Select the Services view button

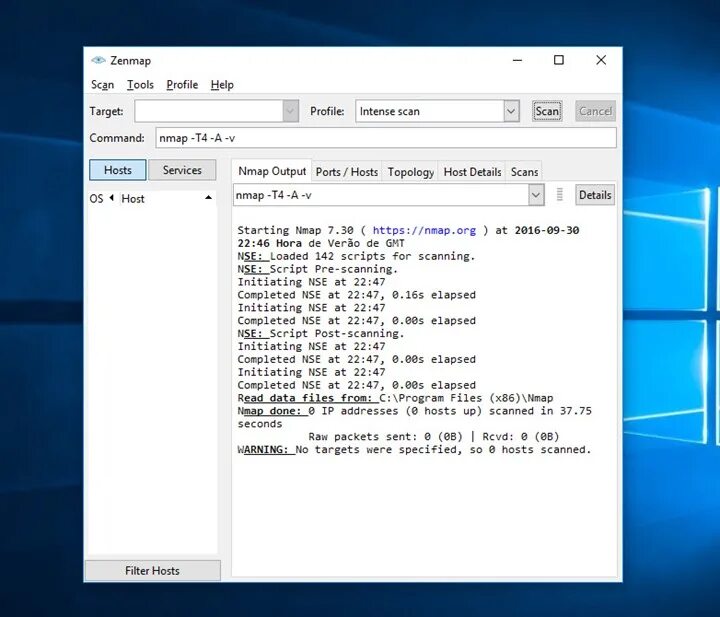(182, 170)
